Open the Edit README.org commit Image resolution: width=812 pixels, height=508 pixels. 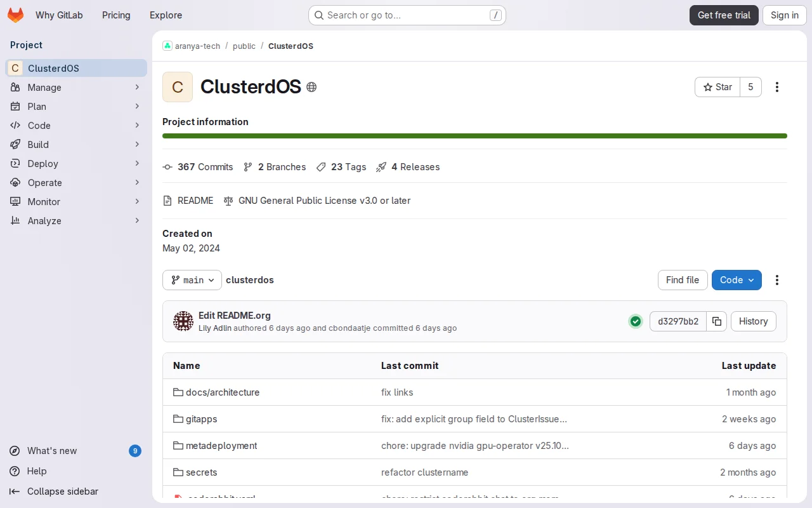pyautogui.click(x=235, y=315)
